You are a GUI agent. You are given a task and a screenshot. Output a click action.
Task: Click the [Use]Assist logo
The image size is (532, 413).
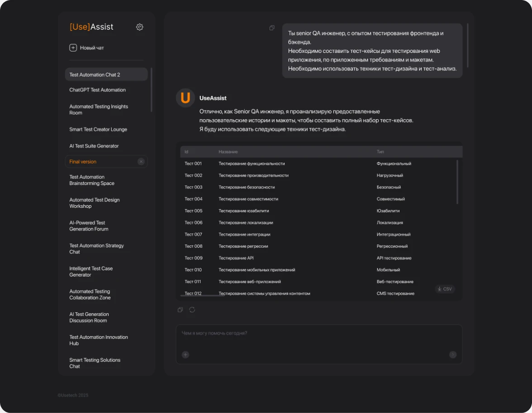tap(91, 27)
